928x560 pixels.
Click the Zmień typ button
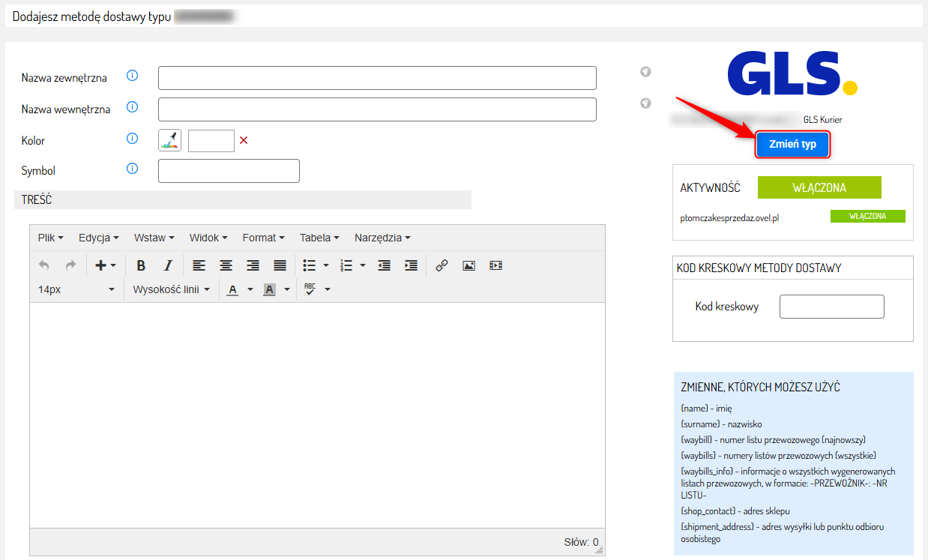click(792, 144)
